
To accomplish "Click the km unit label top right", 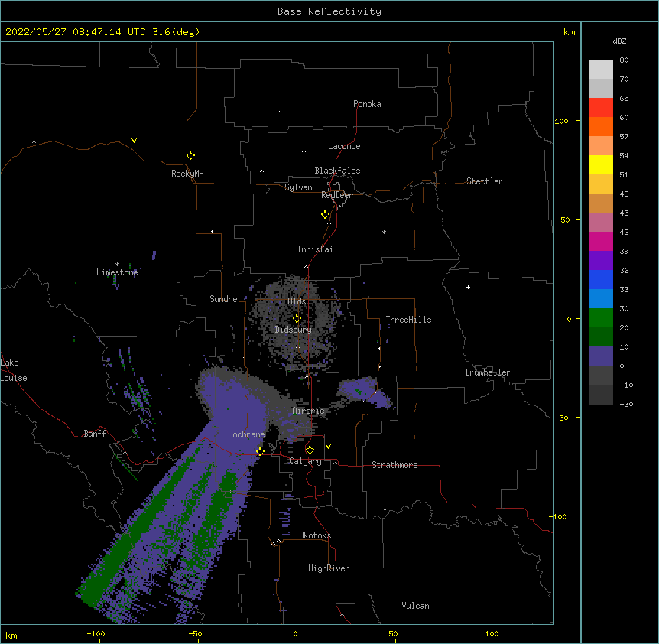I will click(569, 32).
